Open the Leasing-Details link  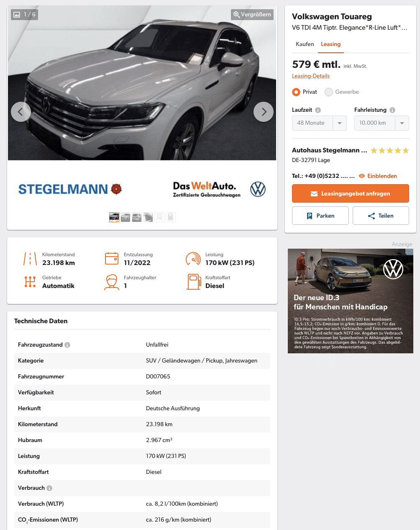[x=311, y=76]
